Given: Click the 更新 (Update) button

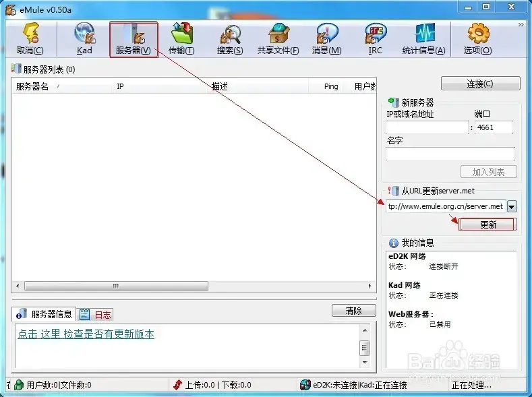Looking at the screenshot, I should [488, 224].
